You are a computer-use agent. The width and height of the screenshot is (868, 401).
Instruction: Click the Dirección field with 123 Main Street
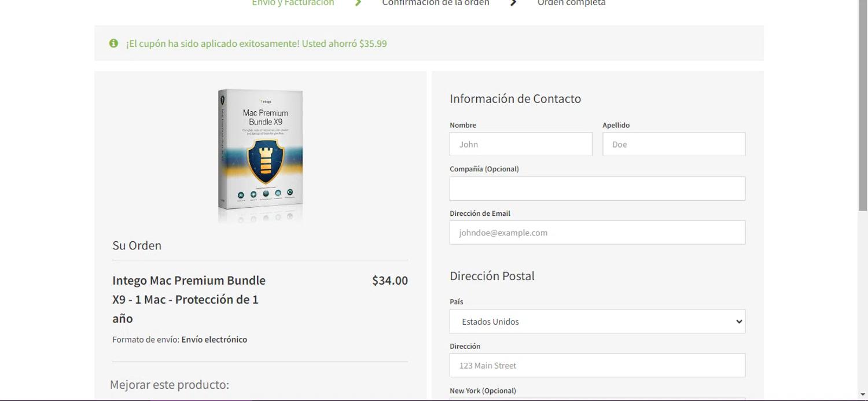pos(597,365)
